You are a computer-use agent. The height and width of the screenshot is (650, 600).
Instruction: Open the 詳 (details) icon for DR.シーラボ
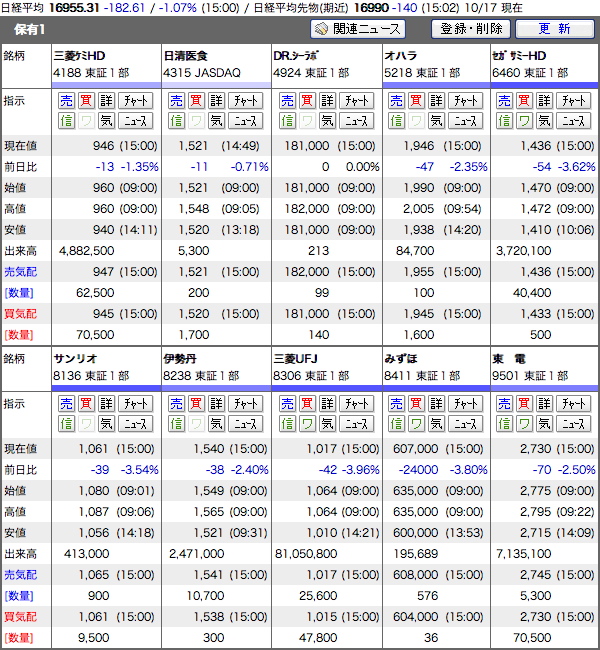coord(325,100)
